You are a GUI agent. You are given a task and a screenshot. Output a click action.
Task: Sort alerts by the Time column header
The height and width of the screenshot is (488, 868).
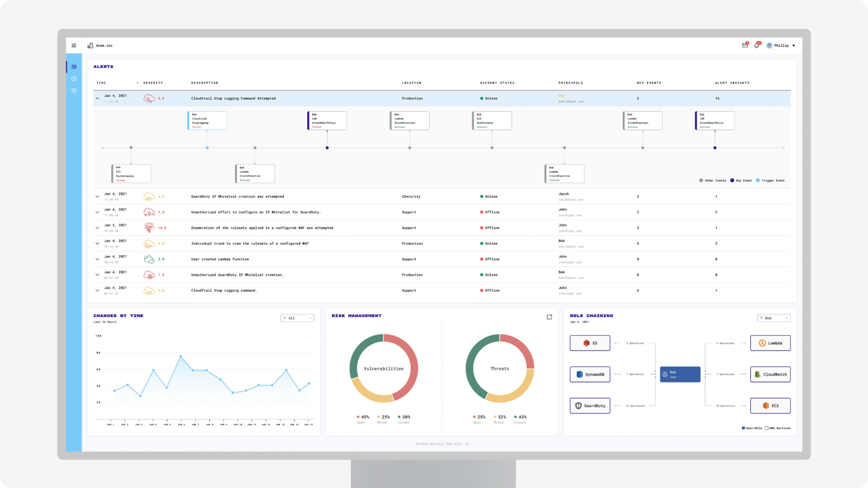(x=101, y=83)
